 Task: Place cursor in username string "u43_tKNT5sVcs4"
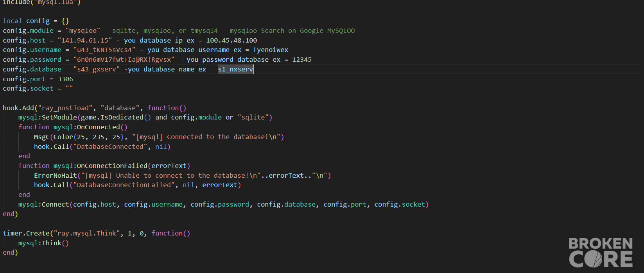[x=104, y=50]
